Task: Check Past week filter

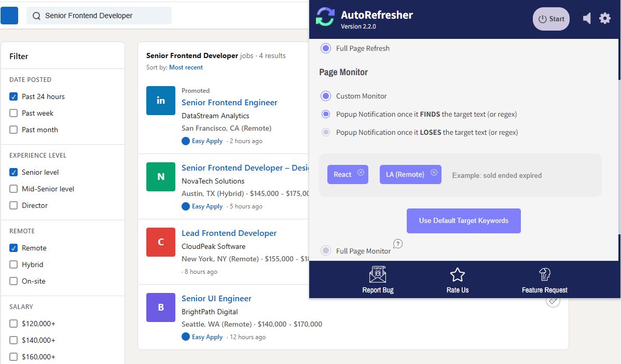Action: [13, 113]
